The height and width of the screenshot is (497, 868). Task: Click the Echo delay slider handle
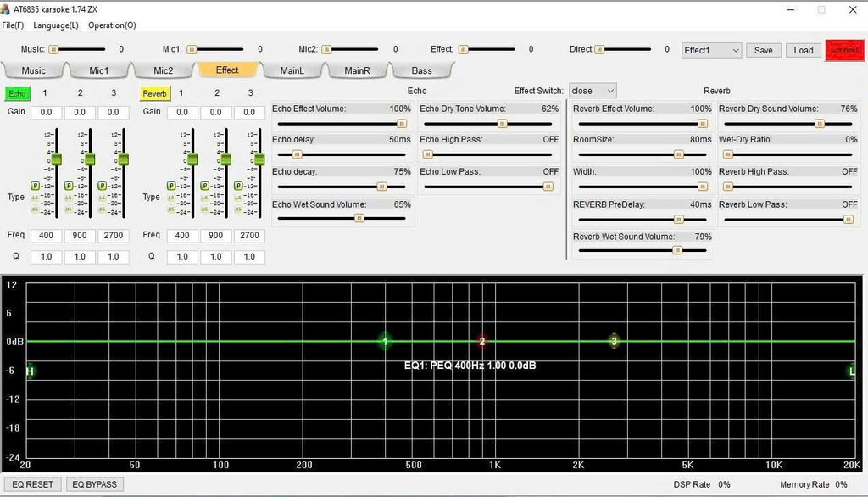pyautogui.click(x=297, y=154)
